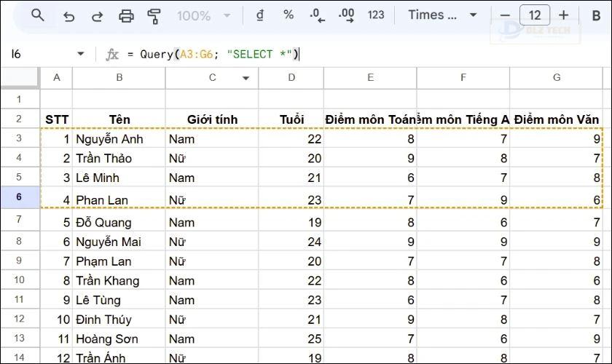The width and height of the screenshot is (612, 364).
Task: Activate the paint format tool
Action: tap(154, 17)
